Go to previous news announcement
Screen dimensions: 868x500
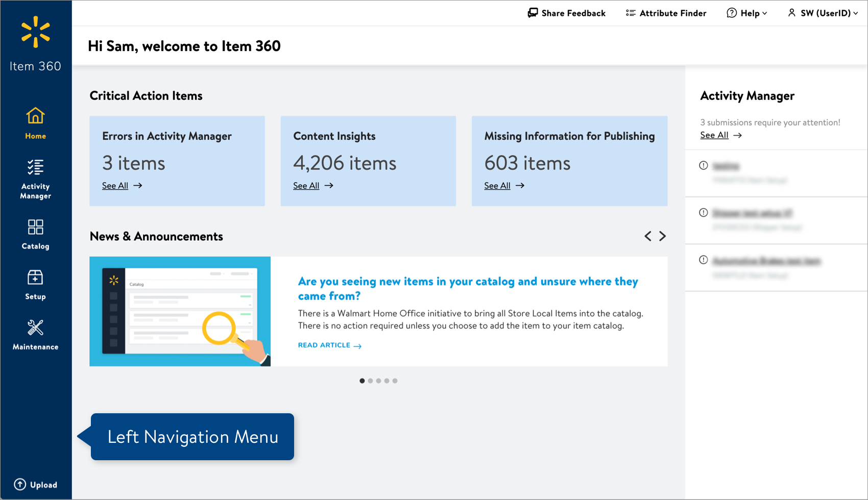click(x=648, y=236)
